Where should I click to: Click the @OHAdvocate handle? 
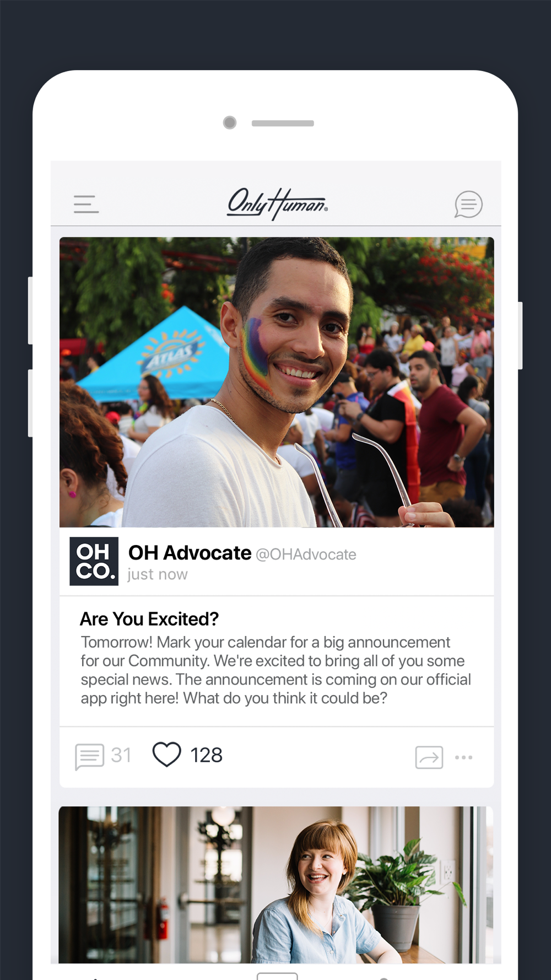point(306,554)
